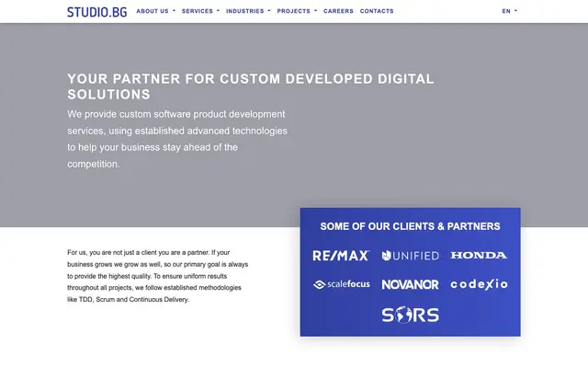Click the STUDIO.BG logo
This screenshot has width=588, height=368.
(x=96, y=12)
